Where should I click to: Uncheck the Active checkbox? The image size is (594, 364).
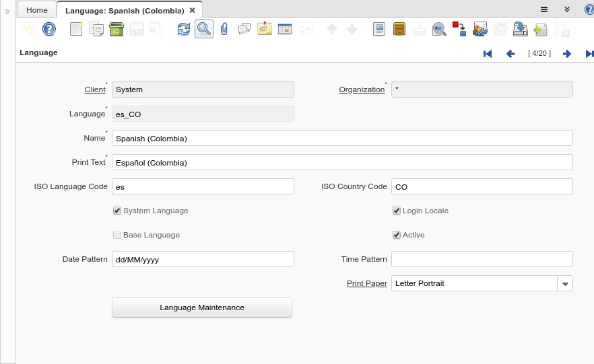click(397, 235)
